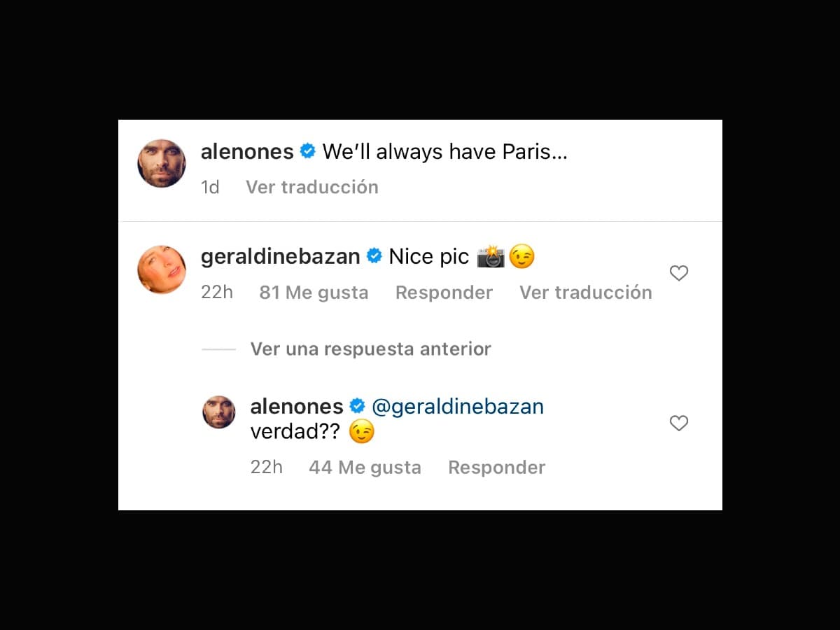840x630 pixels.
Task: View the 81 Me gusta likes list
Action: 314,292
